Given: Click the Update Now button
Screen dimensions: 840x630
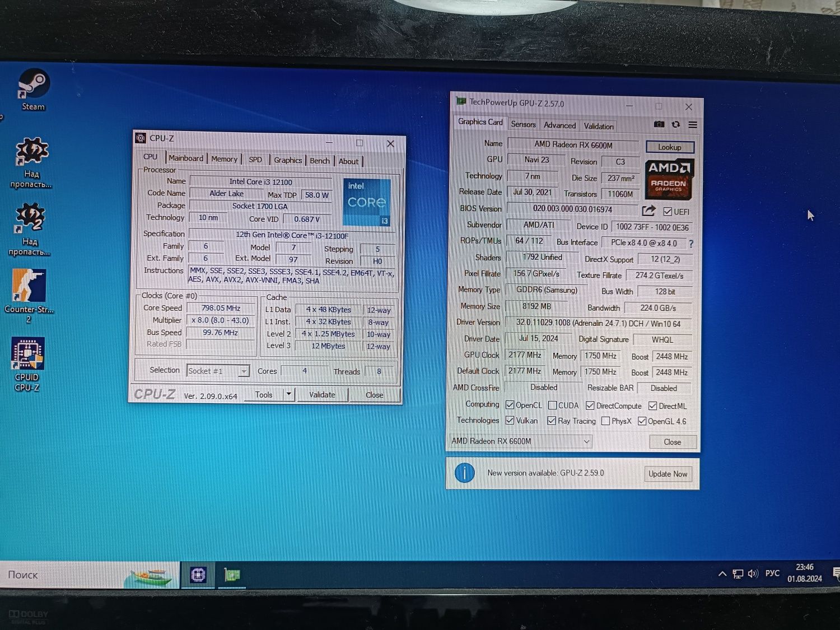Looking at the screenshot, I should tap(668, 474).
